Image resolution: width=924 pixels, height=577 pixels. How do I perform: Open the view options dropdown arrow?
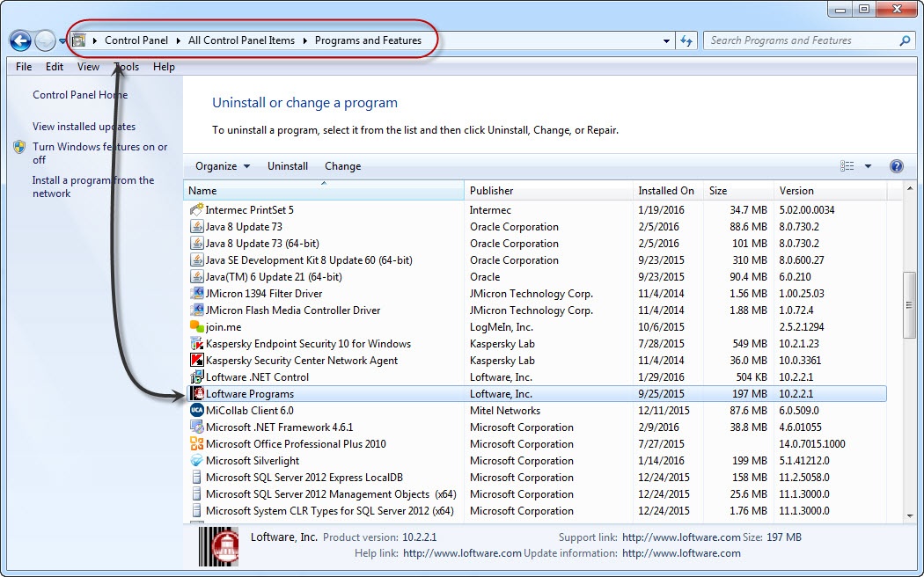[x=868, y=166]
